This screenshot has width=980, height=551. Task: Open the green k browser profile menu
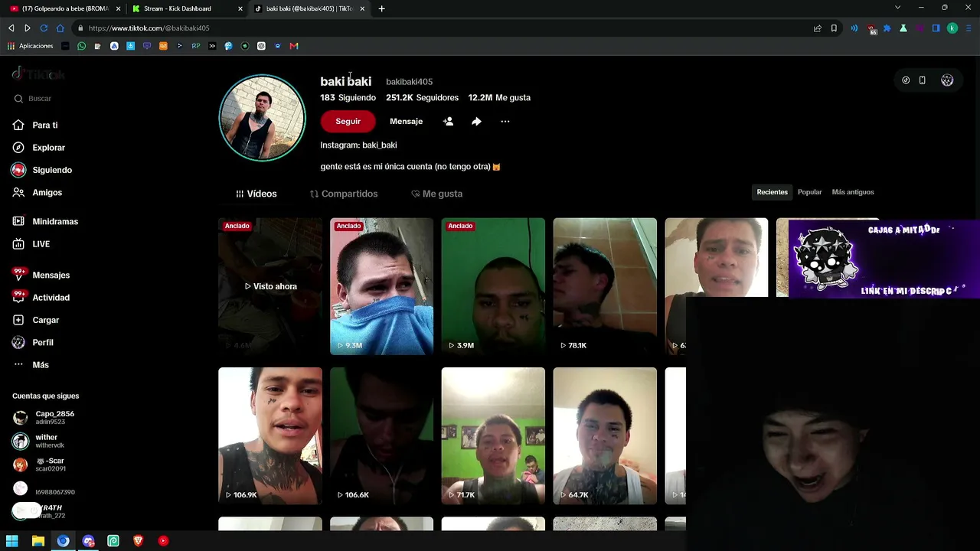952,28
